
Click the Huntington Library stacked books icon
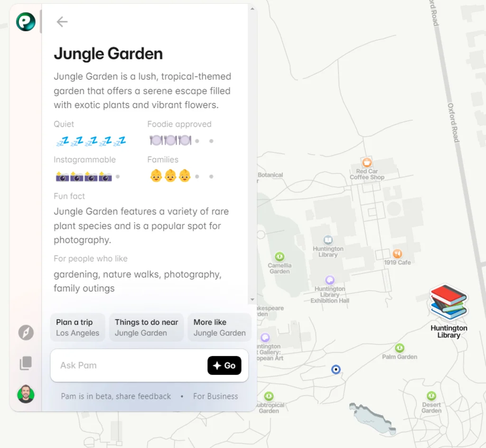(x=449, y=302)
